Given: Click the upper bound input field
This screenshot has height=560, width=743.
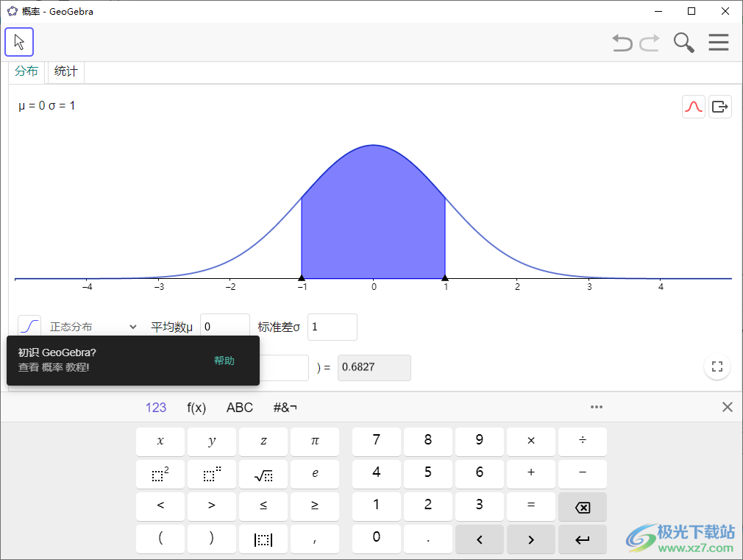Looking at the screenshot, I should click(x=284, y=367).
